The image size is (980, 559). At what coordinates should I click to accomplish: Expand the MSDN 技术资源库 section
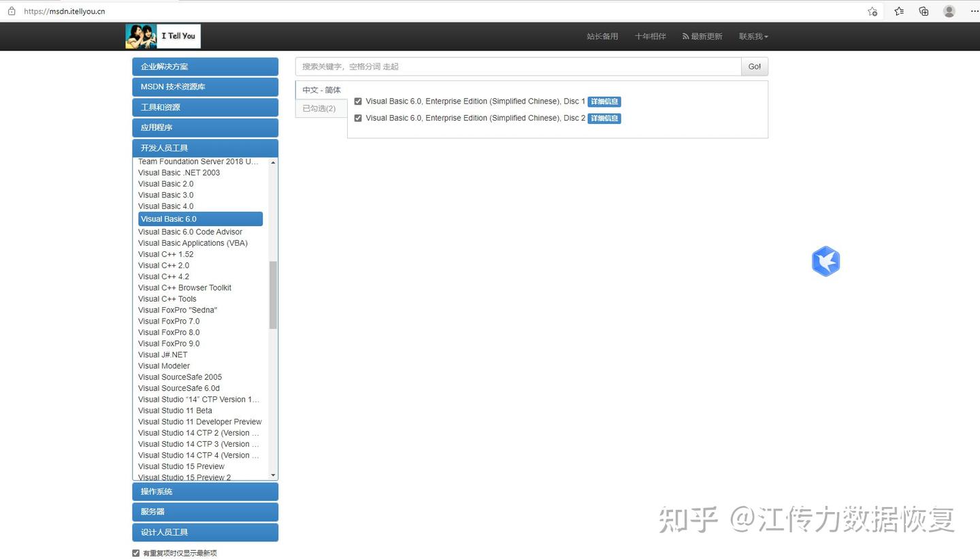click(x=205, y=87)
